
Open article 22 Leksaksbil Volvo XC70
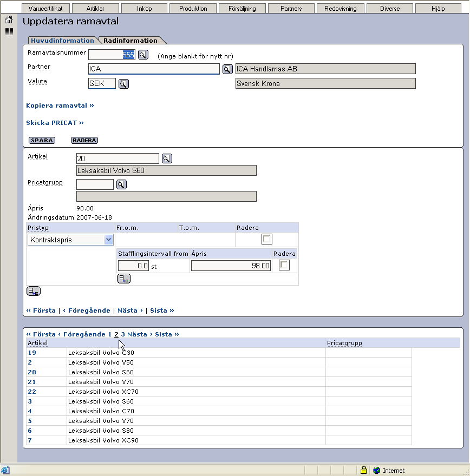click(x=32, y=391)
